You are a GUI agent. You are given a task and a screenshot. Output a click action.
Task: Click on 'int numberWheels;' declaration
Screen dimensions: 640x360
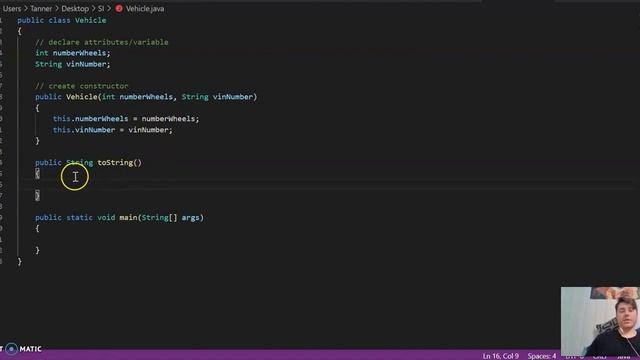[73, 53]
